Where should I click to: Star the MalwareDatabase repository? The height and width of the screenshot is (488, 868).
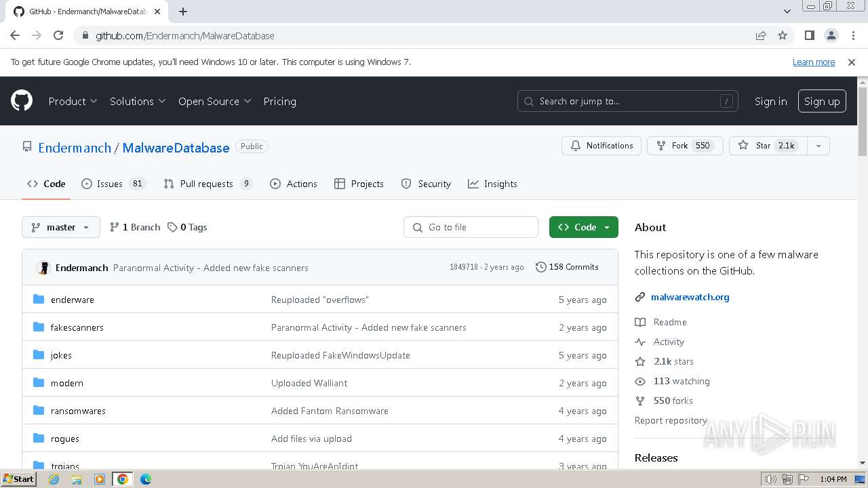pos(764,146)
